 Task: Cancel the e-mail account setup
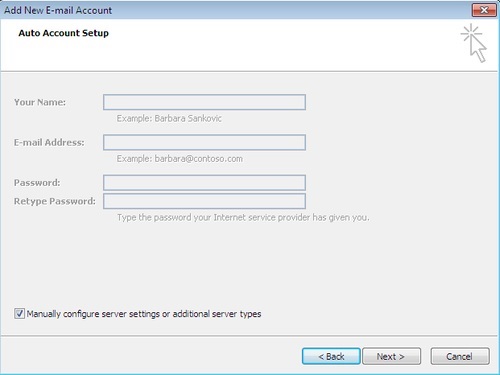point(460,356)
